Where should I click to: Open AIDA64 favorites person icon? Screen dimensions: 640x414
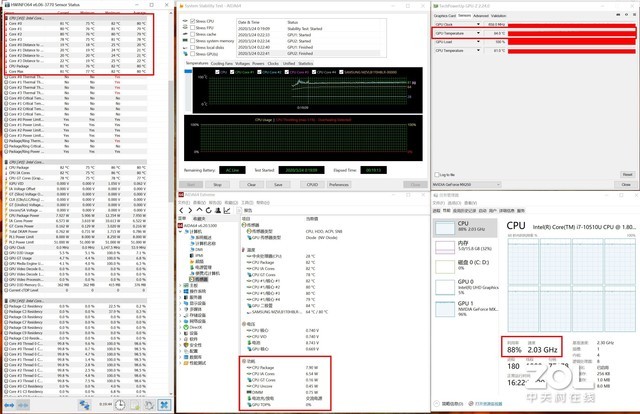[218, 210]
